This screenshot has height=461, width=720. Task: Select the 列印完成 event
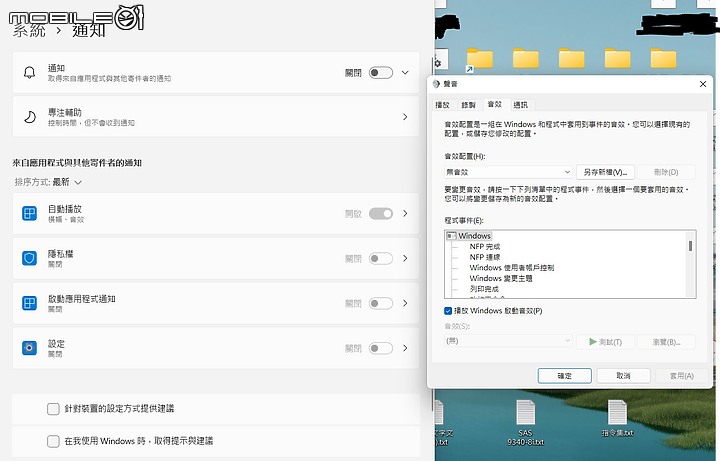484,289
